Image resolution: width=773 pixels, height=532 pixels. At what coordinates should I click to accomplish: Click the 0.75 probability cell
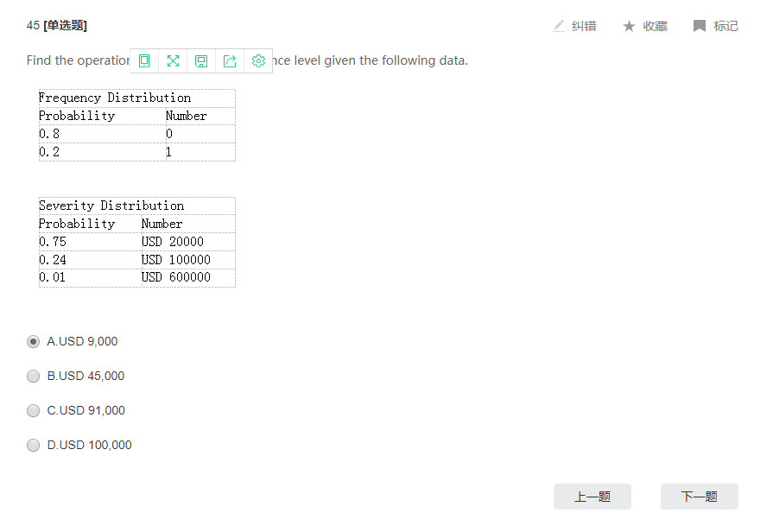(x=53, y=242)
